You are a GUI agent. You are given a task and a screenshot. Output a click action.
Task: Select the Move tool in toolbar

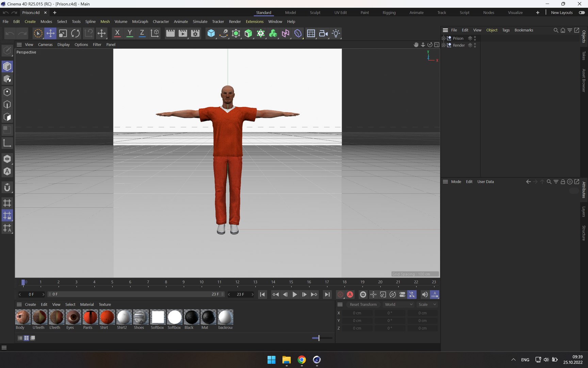pos(50,33)
